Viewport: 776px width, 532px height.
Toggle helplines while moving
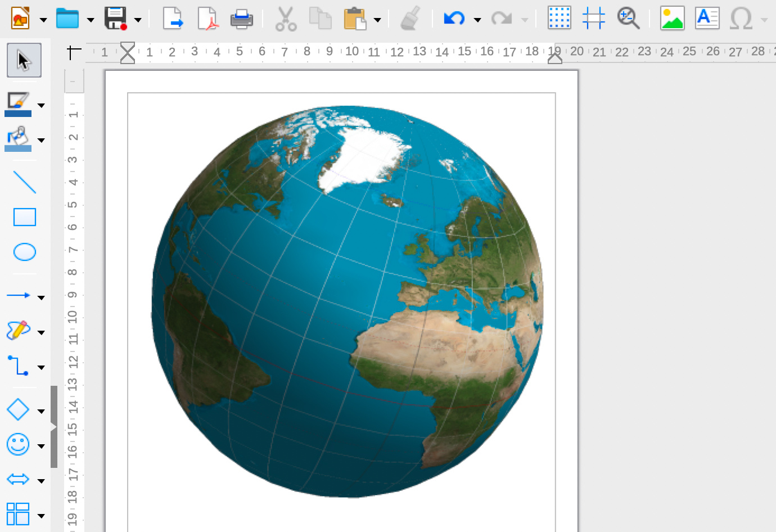click(x=594, y=18)
